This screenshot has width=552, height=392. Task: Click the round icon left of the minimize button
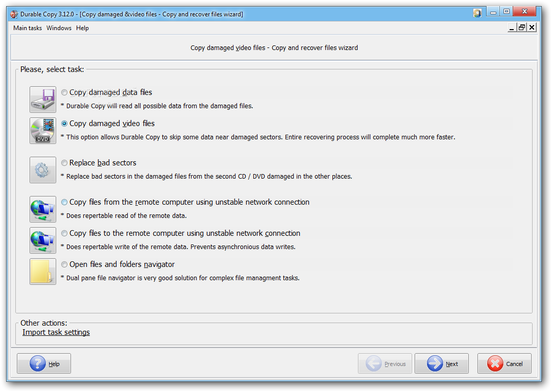477,13
